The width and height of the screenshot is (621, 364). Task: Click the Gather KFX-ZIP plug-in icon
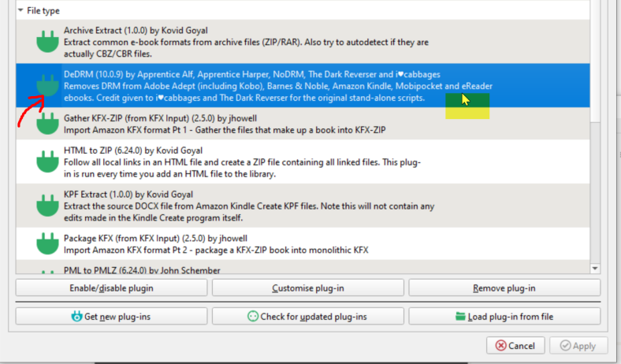click(47, 124)
